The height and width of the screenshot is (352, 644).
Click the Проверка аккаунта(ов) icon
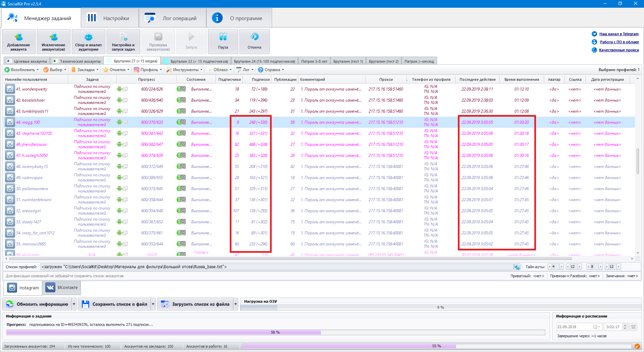click(158, 37)
